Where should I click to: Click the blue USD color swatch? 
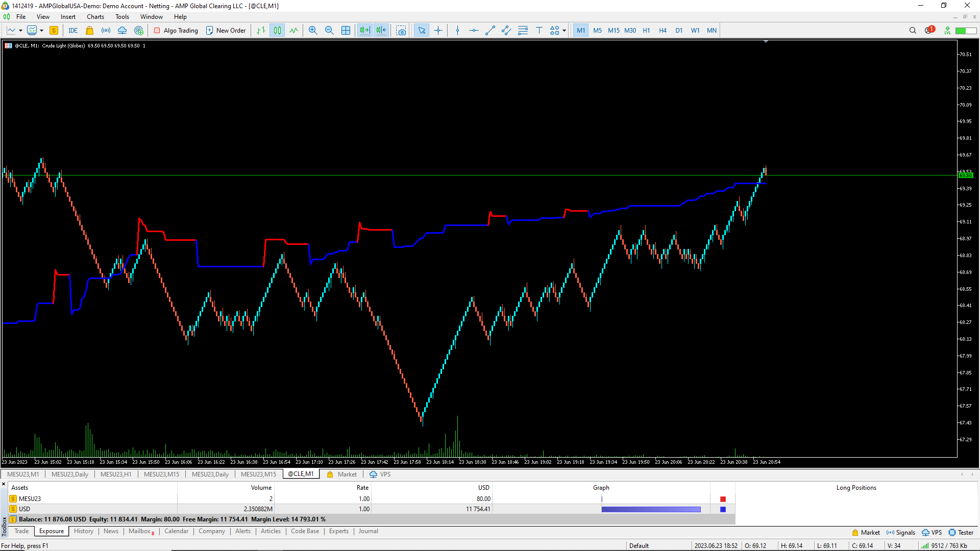click(x=723, y=509)
